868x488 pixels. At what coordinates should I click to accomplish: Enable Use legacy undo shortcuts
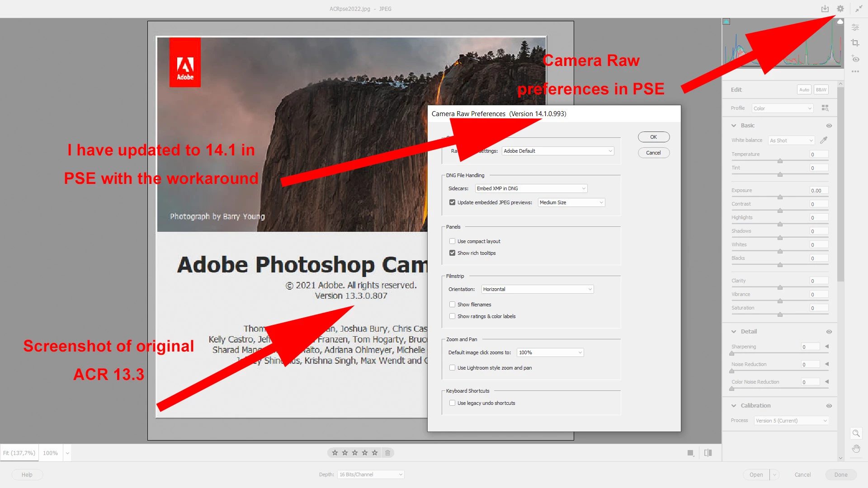452,403
